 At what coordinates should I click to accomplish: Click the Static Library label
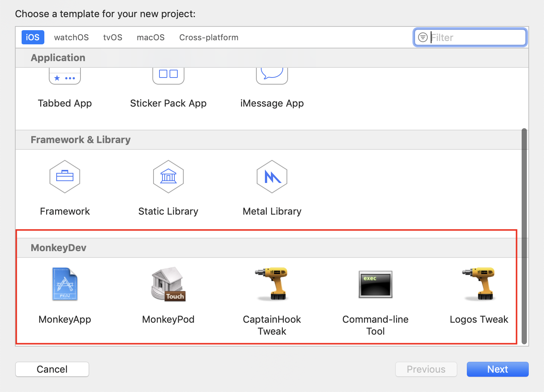[168, 211]
